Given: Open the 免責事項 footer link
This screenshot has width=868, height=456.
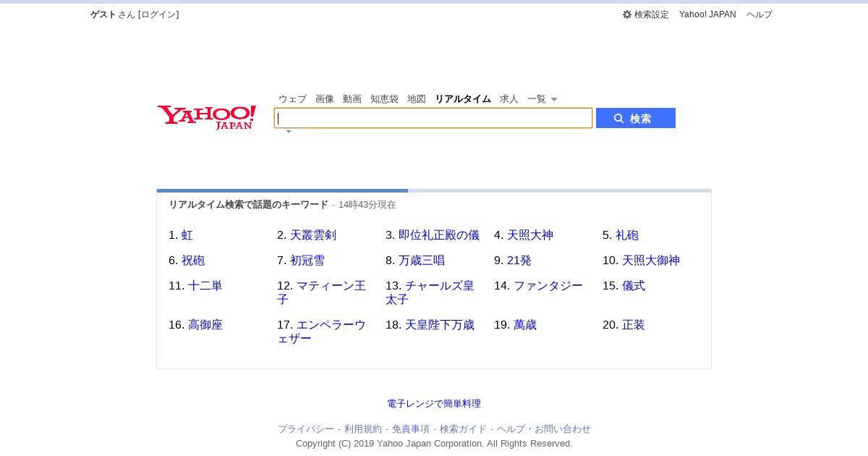Looking at the screenshot, I should (x=411, y=429).
